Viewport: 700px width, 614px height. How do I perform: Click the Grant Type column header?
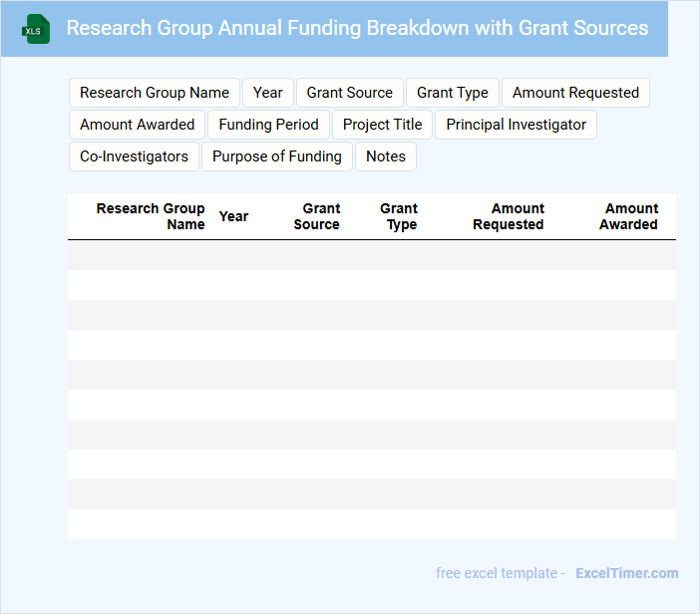399,216
